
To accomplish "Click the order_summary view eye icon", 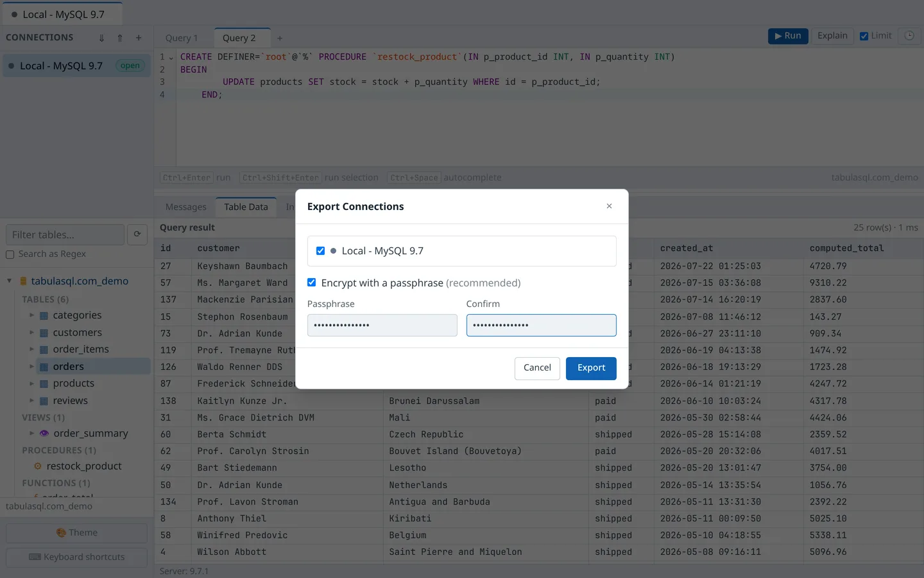I will 44,433.
